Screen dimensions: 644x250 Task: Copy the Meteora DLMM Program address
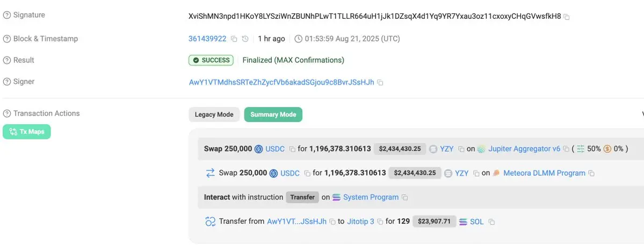click(x=591, y=174)
